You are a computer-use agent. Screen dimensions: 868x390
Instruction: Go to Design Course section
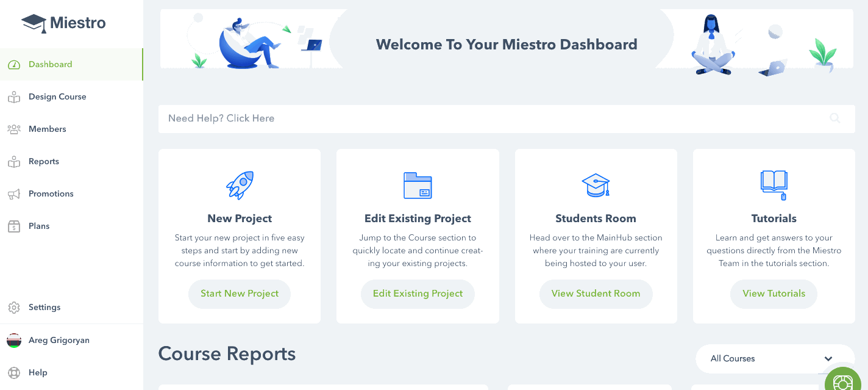click(71, 97)
